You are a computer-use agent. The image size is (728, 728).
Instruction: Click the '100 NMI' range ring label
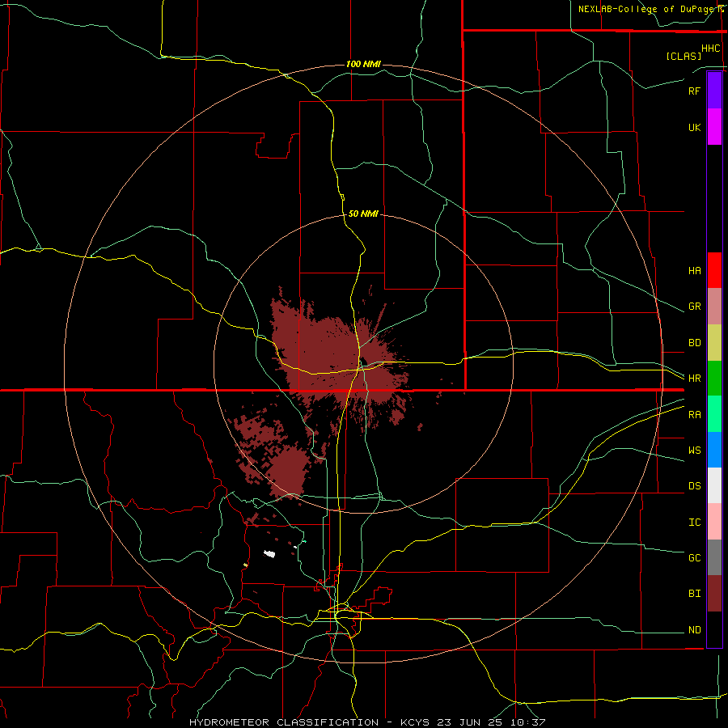[363, 64]
